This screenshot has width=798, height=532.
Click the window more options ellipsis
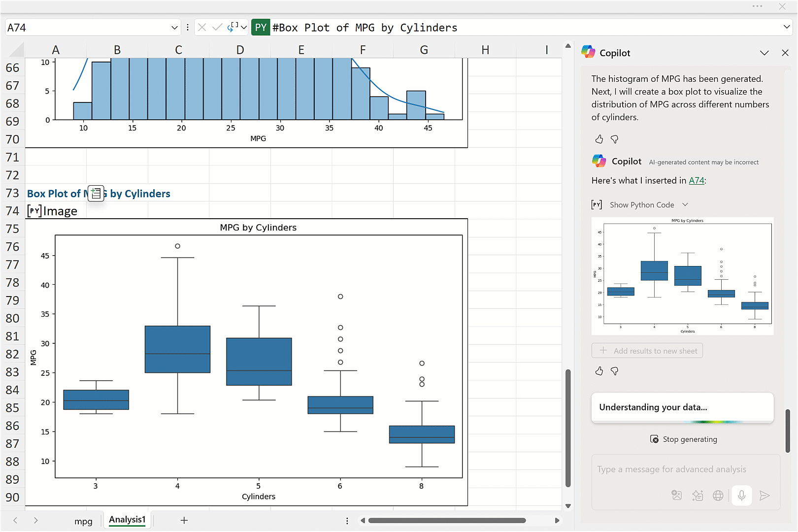tap(758, 6)
